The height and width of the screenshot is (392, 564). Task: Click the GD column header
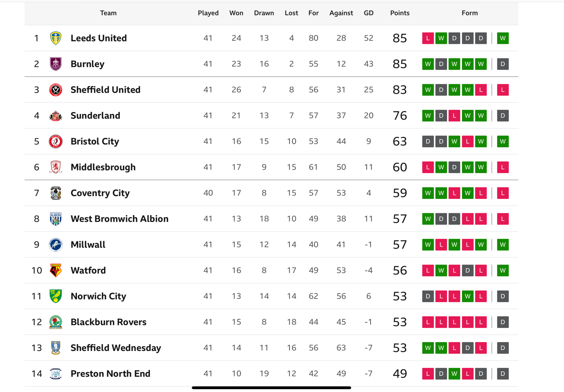click(369, 13)
